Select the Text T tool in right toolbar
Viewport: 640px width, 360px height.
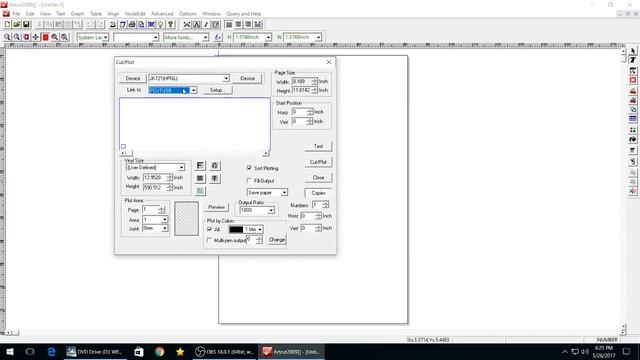tap(633, 60)
